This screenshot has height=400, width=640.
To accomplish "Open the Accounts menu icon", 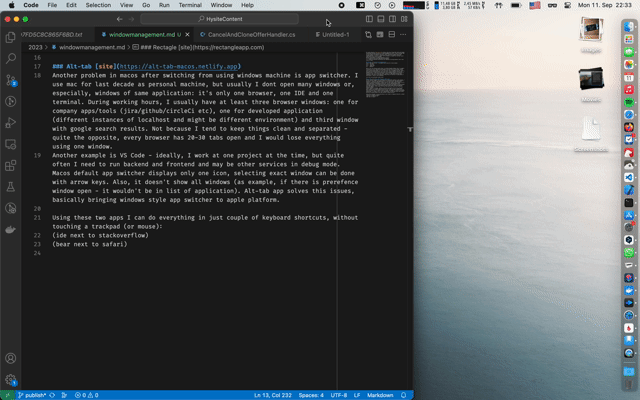I will pos(11,358).
